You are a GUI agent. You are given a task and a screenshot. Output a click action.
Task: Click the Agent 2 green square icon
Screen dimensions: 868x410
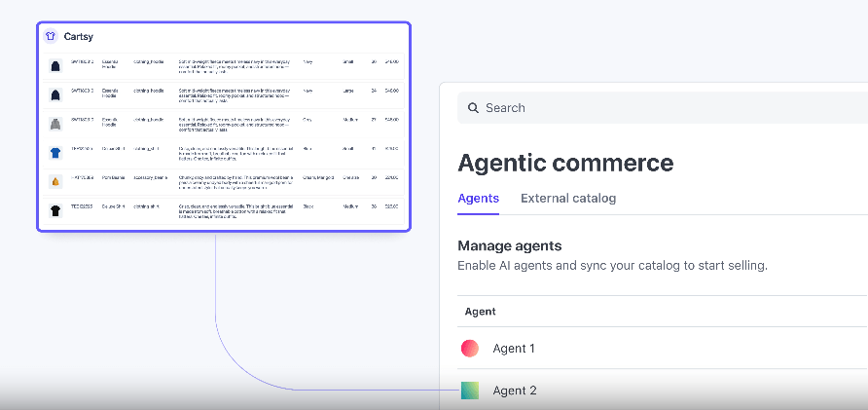pos(470,391)
